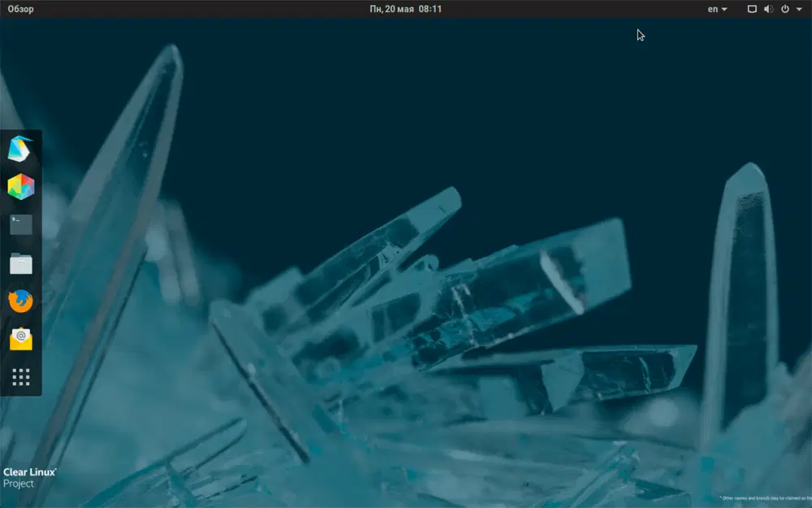Click the volume speaker icon

(x=768, y=9)
